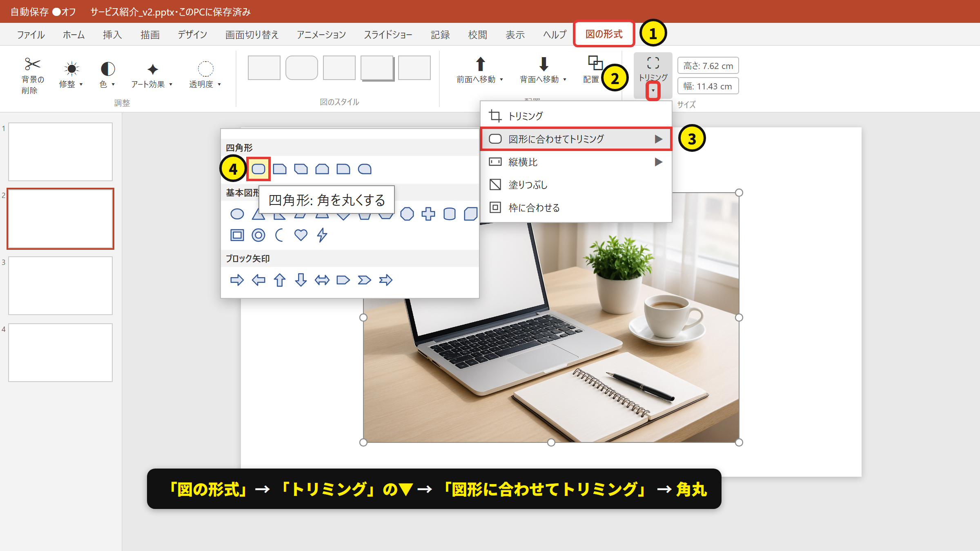The image size is (980, 551).
Task: Select the up block arrow shape
Action: 280,280
